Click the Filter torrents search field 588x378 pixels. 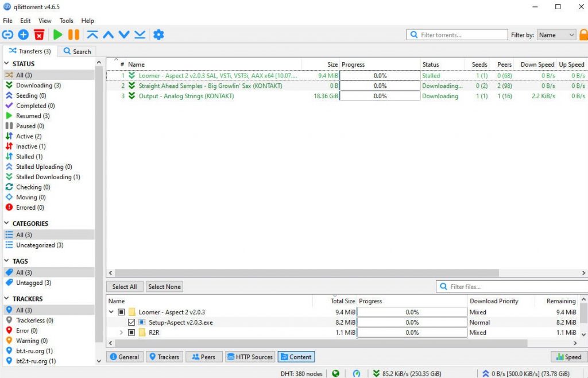(x=457, y=35)
